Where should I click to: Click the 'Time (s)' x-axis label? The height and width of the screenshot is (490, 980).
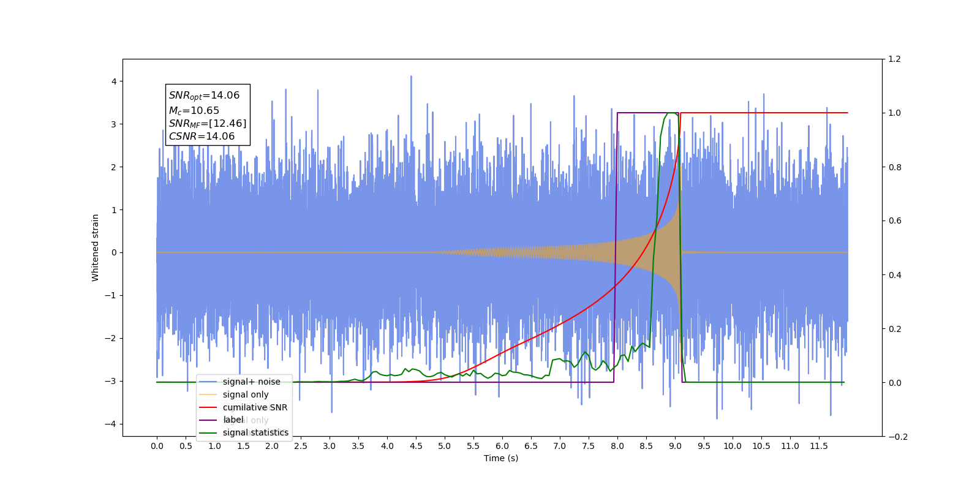point(501,458)
